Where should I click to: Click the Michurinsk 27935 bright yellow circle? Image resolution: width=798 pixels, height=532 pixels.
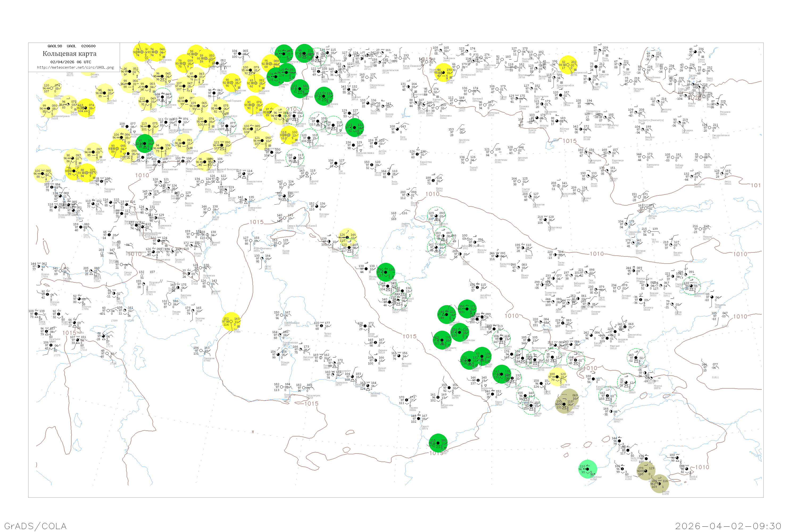pyautogui.click(x=157, y=53)
